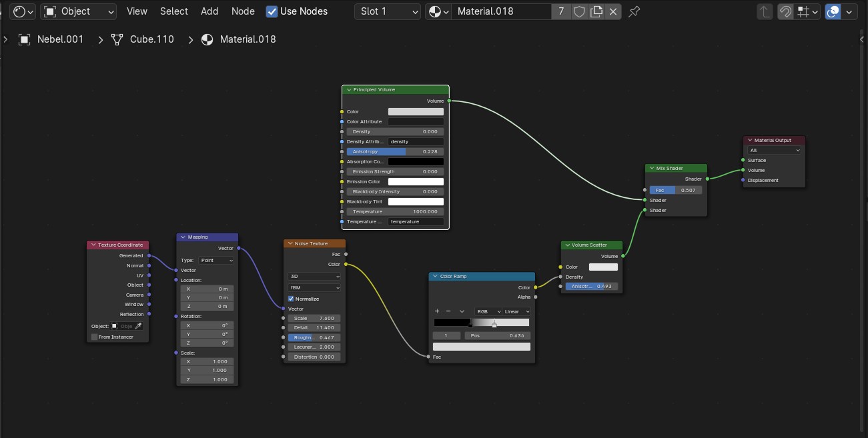This screenshot has width=868, height=438.
Task: Click the Color Ramp Fac input socket
Action: coord(428,357)
